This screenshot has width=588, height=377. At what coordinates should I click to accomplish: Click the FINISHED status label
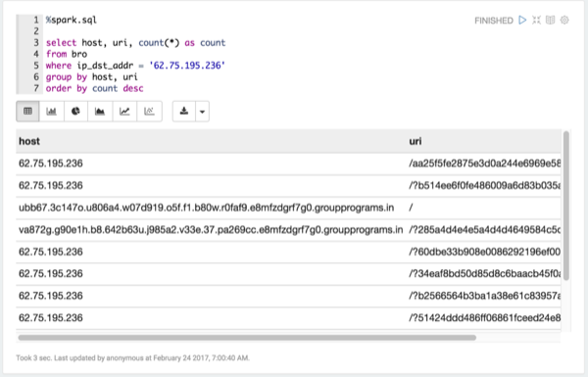[x=494, y=21]
